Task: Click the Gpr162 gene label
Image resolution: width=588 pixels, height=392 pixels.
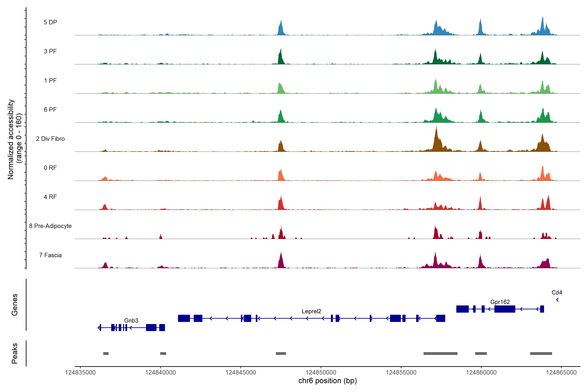Action: point(500,302)
